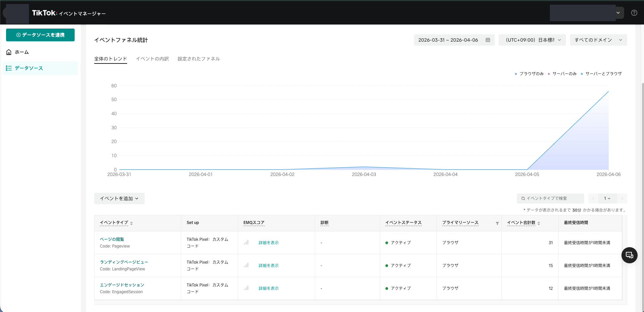Click the calendar icon in date range
Screen dimensions: 644x312
(488, 40)
